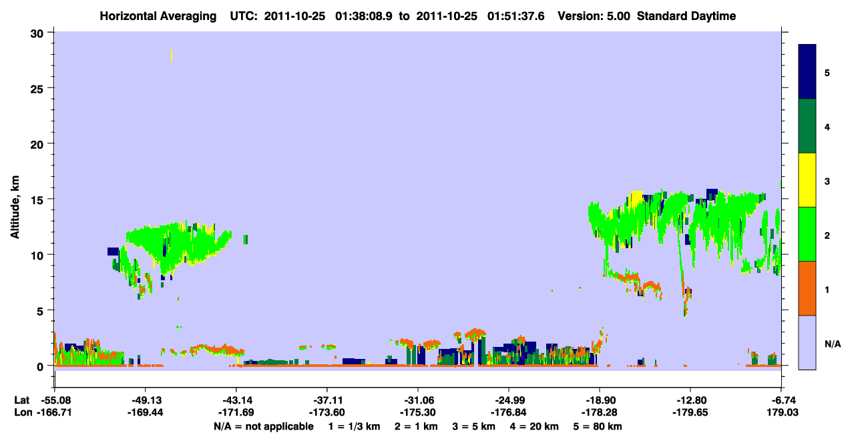Click the bright green level 2 colorbar swatch
Viewport: 868px width, 445px height.
coord(807,234)
